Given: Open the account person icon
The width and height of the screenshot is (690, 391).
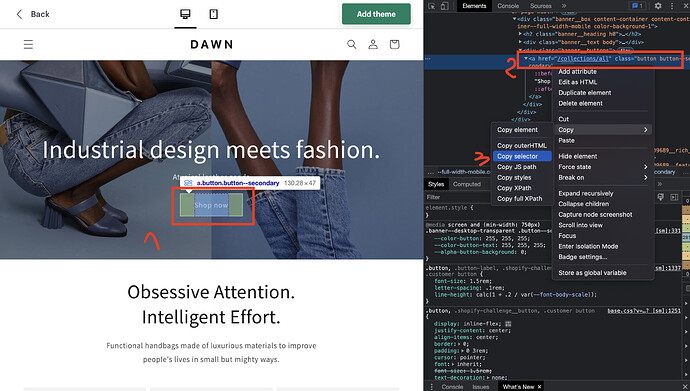Looking at the screenshot, I should click(x=373, y=44).
